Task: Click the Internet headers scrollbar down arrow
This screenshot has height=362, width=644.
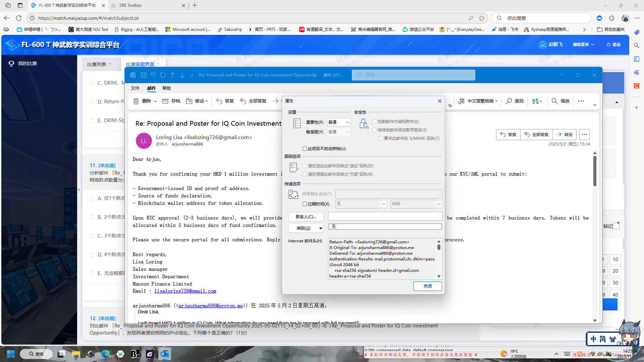Action: (439, 277)
